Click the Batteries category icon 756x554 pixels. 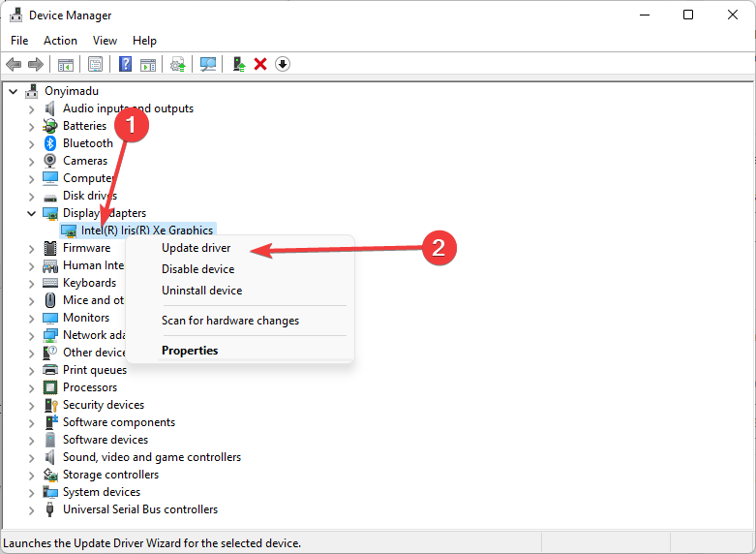(x=50, y=126)
